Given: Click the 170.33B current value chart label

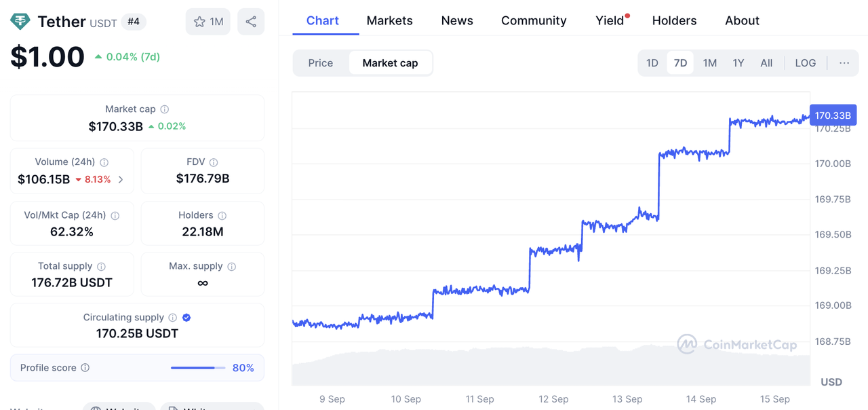Looking at the screenshot, I should (x=833, y=115).
